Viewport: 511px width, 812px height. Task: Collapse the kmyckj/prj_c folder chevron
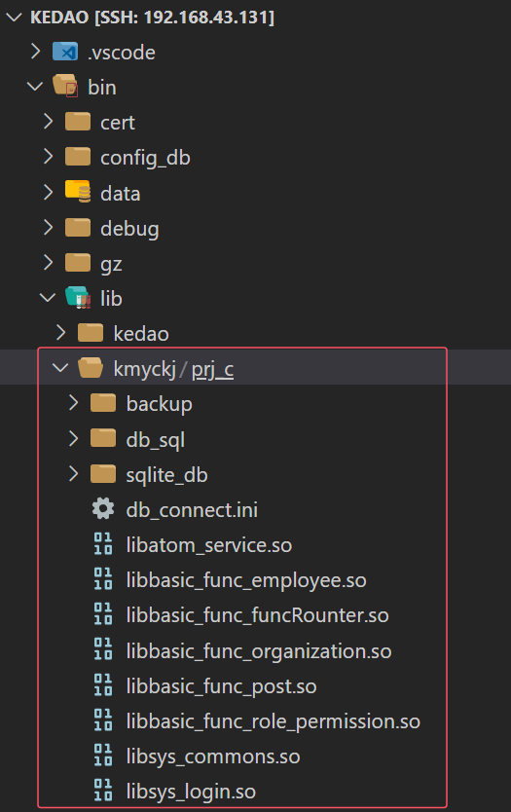tap(61, 368)
